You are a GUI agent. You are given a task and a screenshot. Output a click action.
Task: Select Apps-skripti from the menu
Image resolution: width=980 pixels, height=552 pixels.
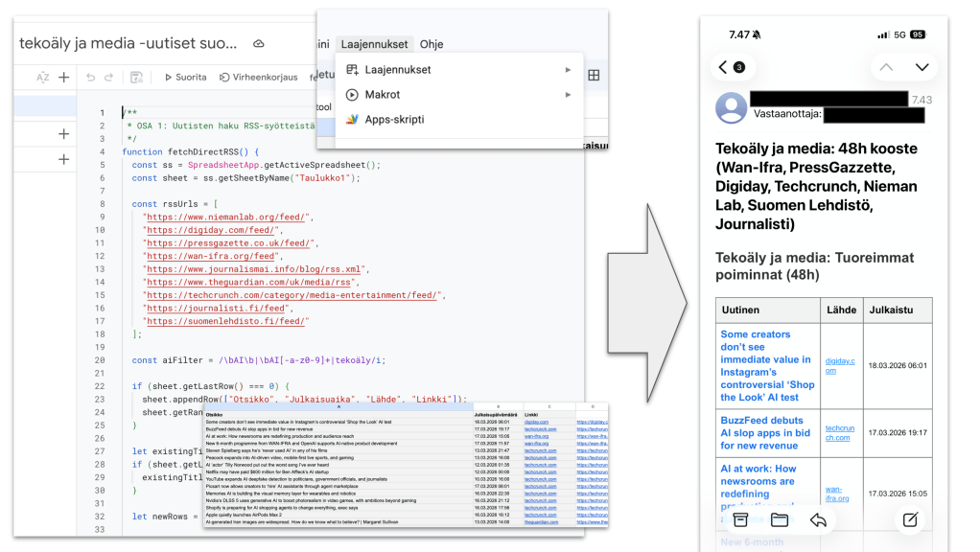(393, 120)
